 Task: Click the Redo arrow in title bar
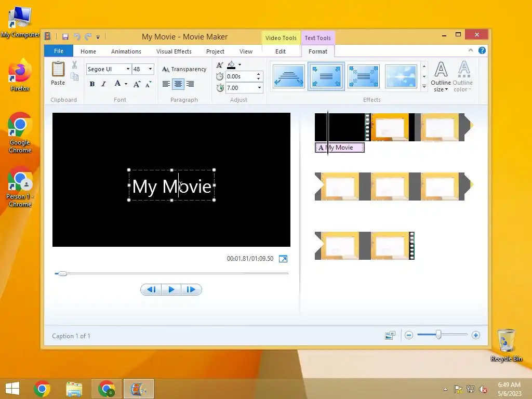click(88, 37)
